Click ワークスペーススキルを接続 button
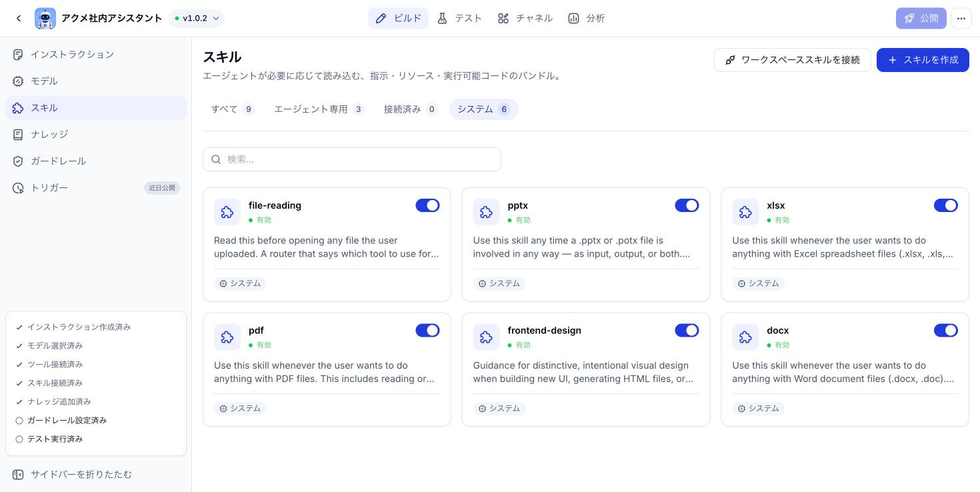The height and width of the screenshot is (492, 980). (x=792, y=60)
